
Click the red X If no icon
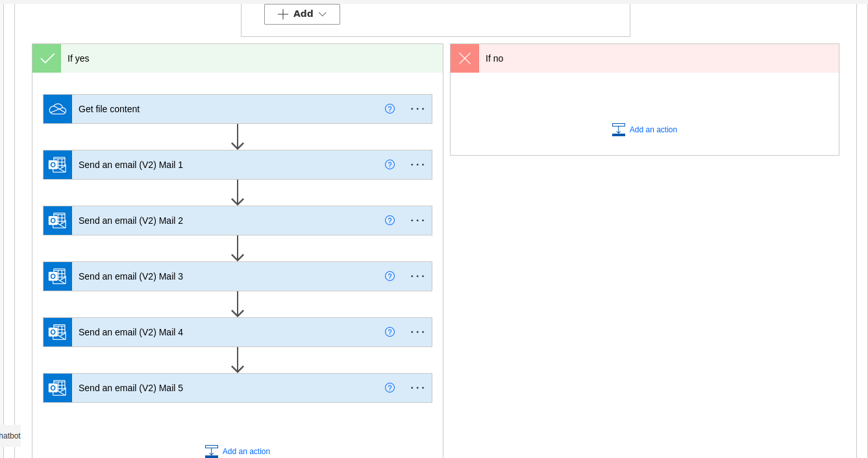(x=465, y=58)
